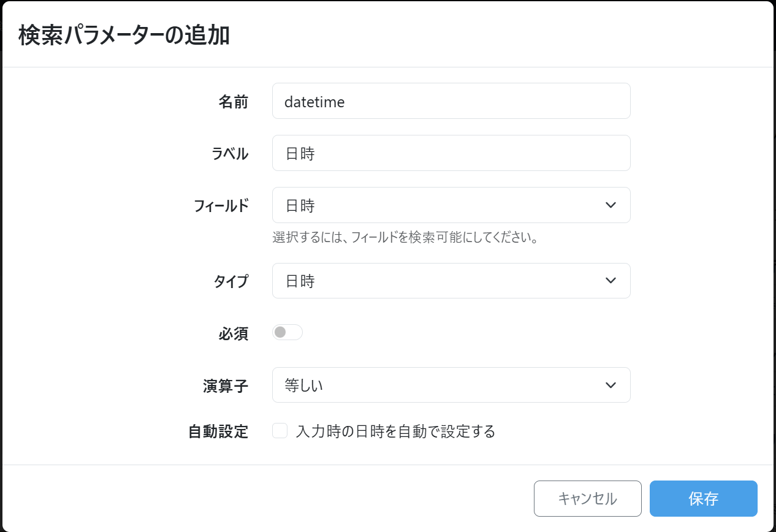The image size is (776, 532).
Task: Click the chevron arrow in フィールド select
Action: 611,205
